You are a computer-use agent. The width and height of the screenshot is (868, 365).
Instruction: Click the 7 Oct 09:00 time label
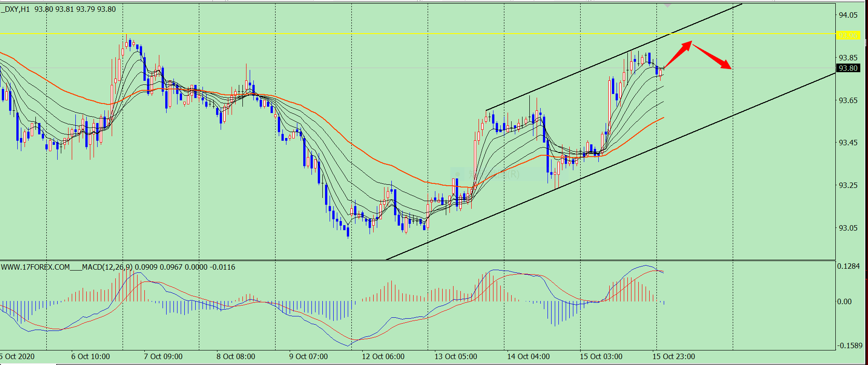[163, 356]
